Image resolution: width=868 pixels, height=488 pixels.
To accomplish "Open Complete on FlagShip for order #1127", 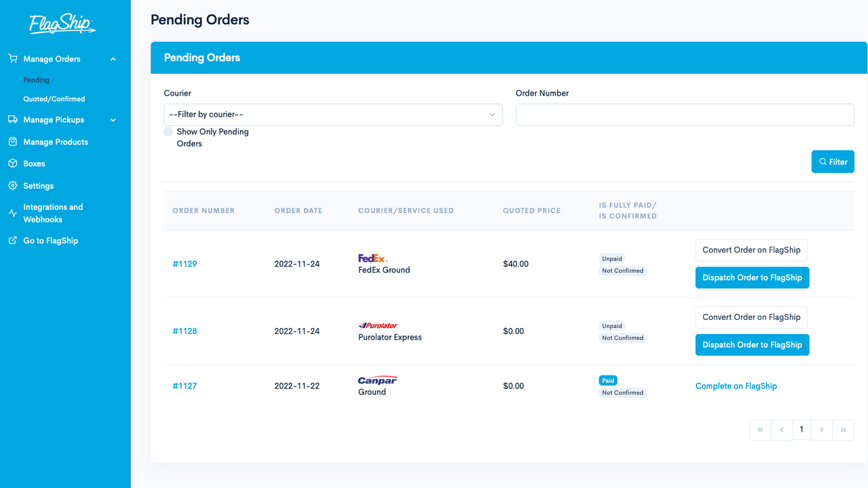I will [736, 386].
